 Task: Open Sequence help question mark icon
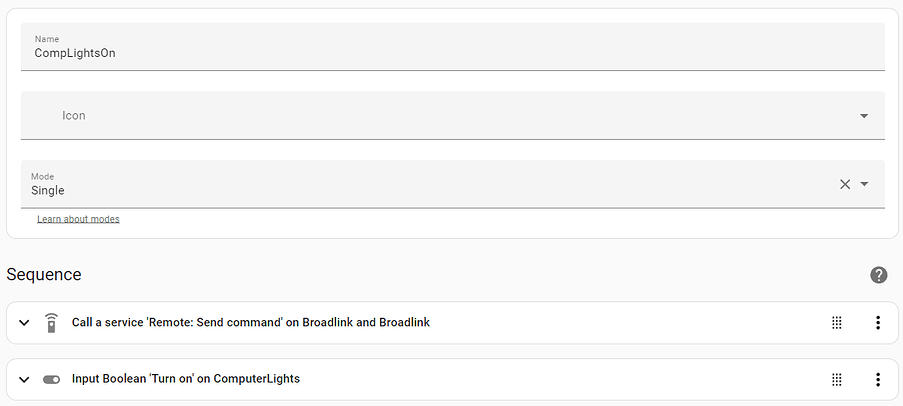[x=878, y=275]
